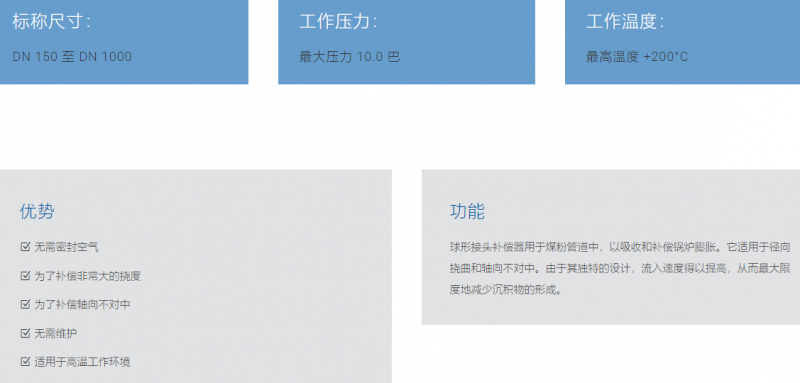The width and height of the screenshot is (800, 383).
Task: Click the 无需维护 list item text
Action: point(56,334)
